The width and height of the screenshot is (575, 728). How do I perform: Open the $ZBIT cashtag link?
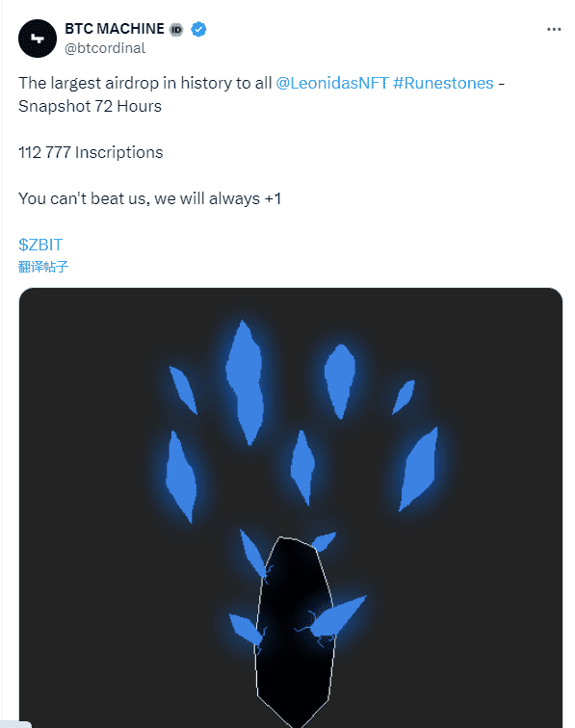pyautogui.click(x=40, y=245)
